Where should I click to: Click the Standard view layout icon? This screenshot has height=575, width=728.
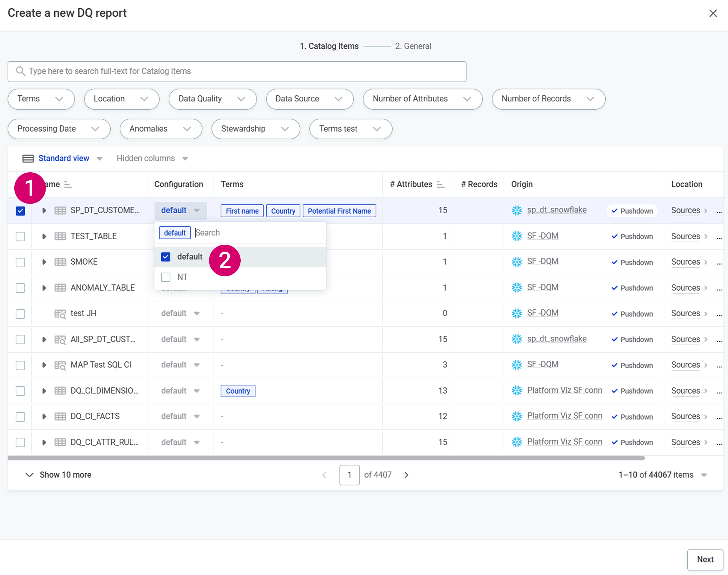coord(28,159)
